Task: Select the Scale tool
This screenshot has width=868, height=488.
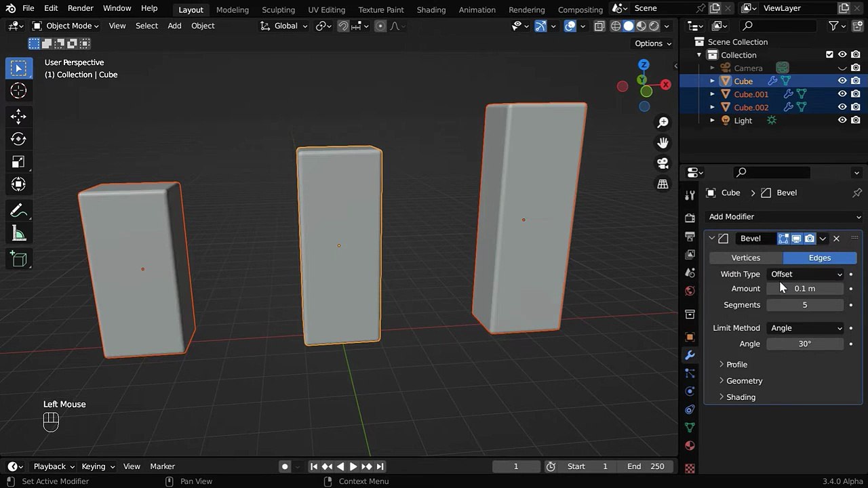Action: pyautogui.click(x=18, y=162)
